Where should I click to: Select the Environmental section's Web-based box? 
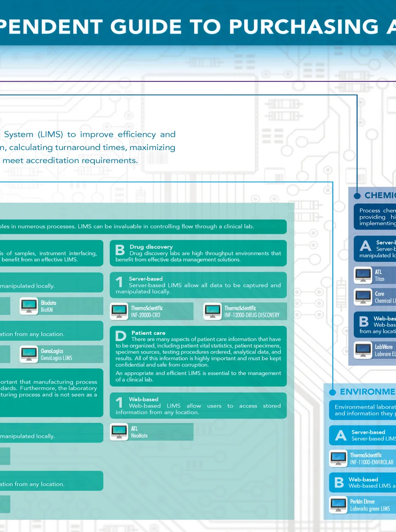363,483
